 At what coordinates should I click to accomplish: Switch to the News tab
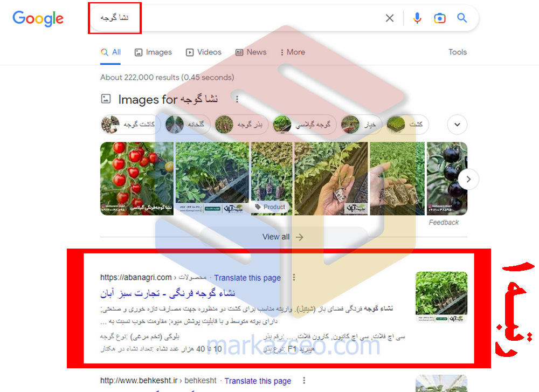click(x=251, y=52)
